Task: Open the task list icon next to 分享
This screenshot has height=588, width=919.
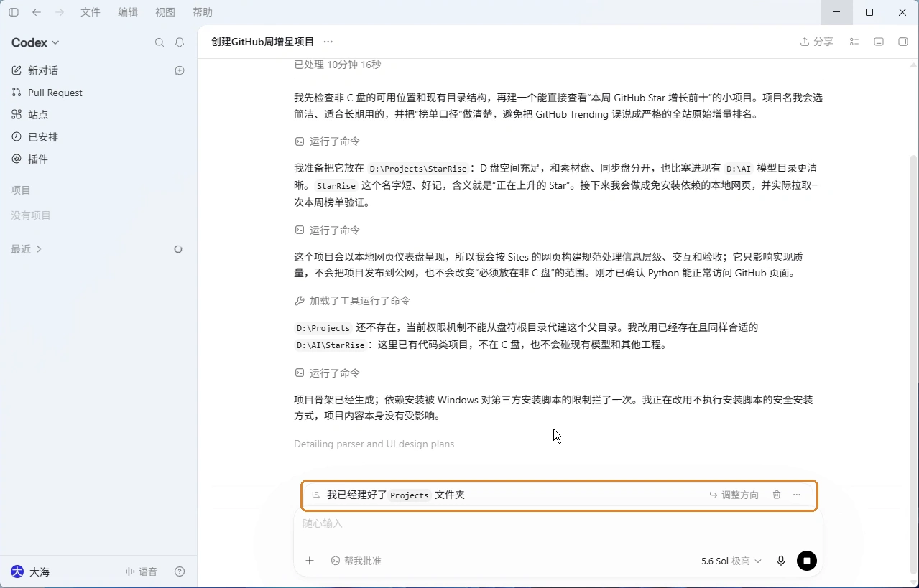Action: tap(854, 42)
